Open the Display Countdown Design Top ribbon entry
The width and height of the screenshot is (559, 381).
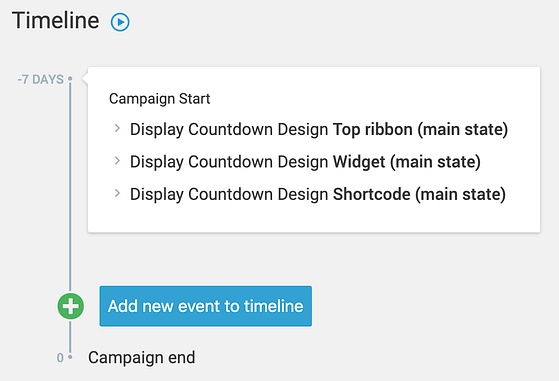(x=319, y=129)
